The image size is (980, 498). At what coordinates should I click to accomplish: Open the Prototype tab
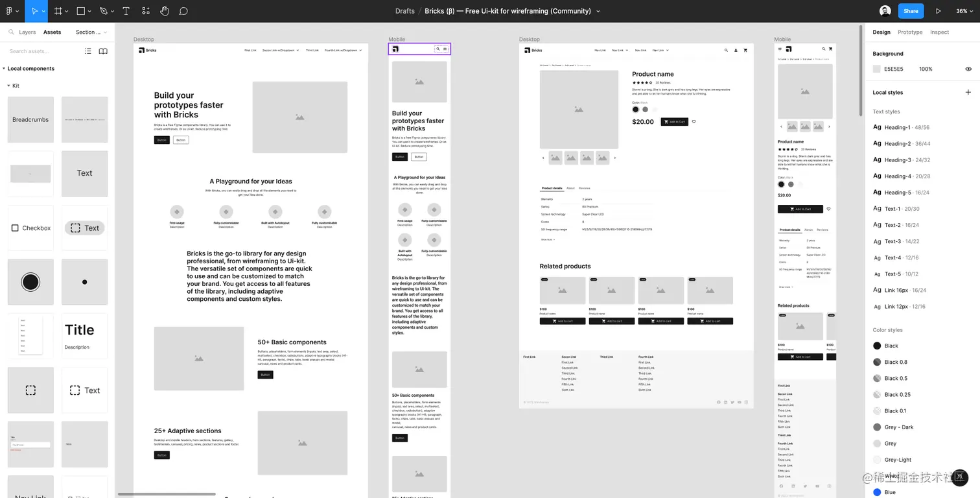pyautogui.click(x=910, y=32)
